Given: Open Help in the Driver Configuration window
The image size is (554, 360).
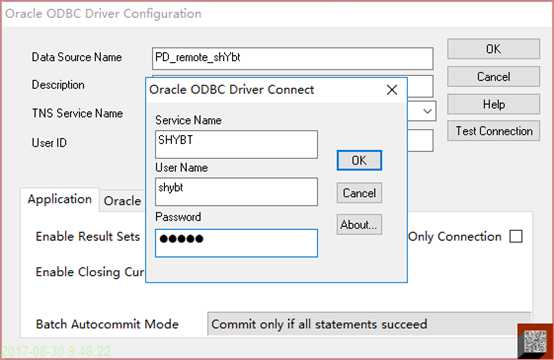Looking at the screenshot, I should tap(493, 104).
